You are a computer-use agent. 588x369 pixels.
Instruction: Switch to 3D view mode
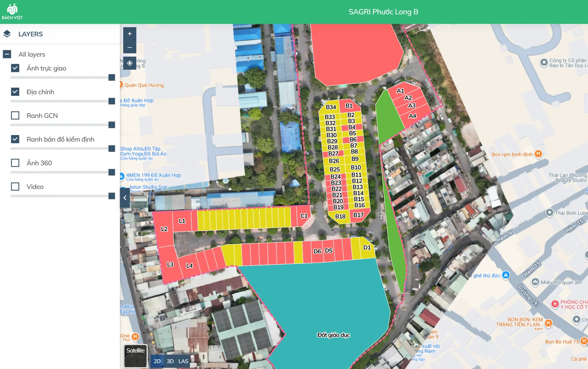click(x=170, y=361)
